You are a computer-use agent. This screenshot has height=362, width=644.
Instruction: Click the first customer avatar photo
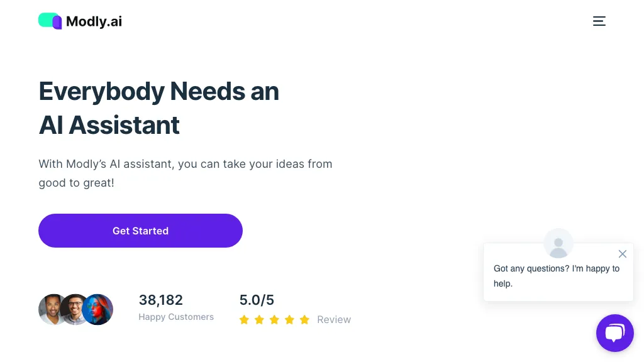[52, 309]
